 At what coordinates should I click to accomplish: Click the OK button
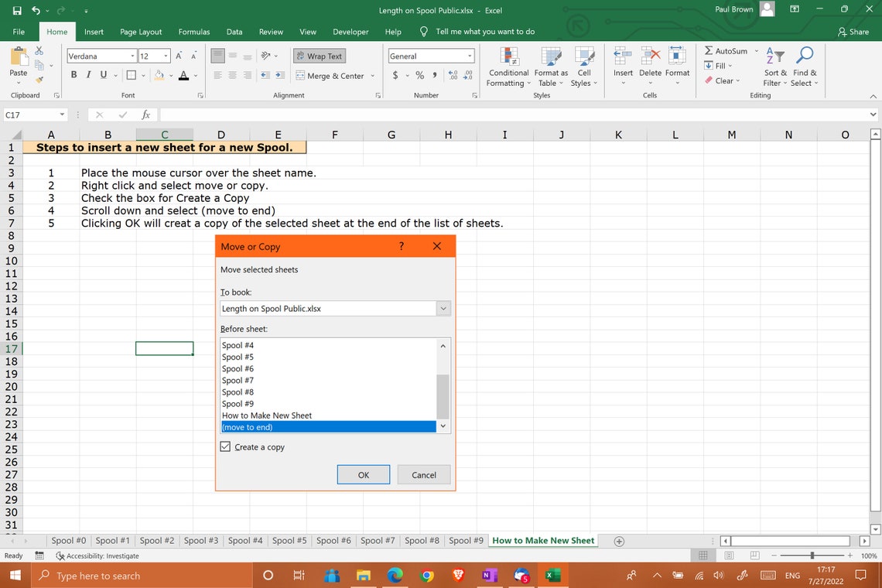(363, 474)
